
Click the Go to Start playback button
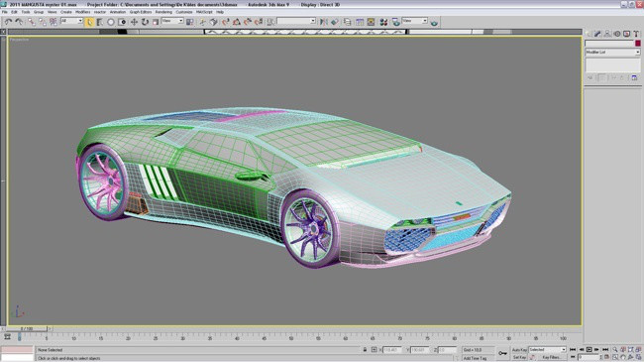[x=573, y=349]
